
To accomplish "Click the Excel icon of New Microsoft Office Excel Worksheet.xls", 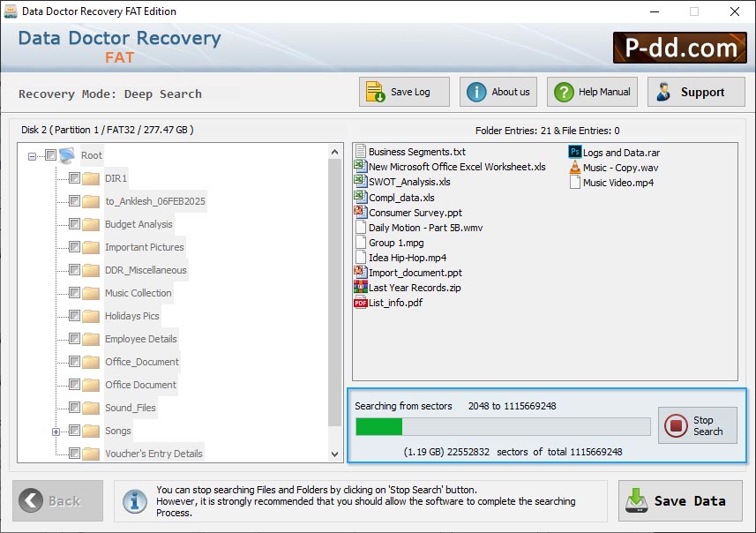I will coord(360,167).
